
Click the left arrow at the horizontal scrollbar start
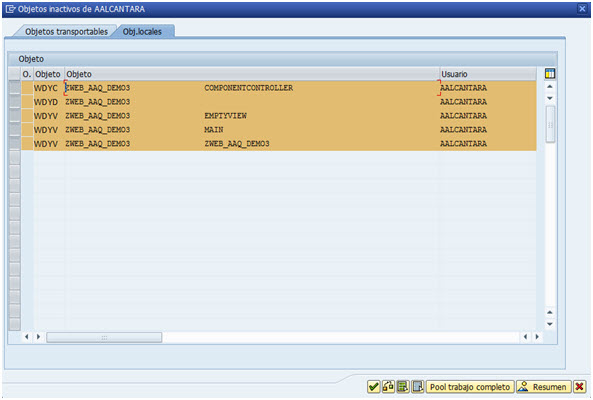(x=26, y=336)
